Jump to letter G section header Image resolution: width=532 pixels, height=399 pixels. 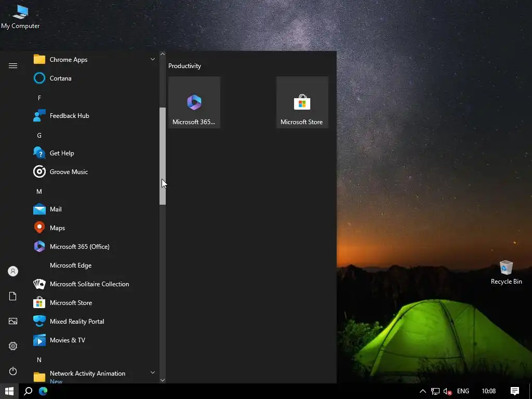(39, 136)
